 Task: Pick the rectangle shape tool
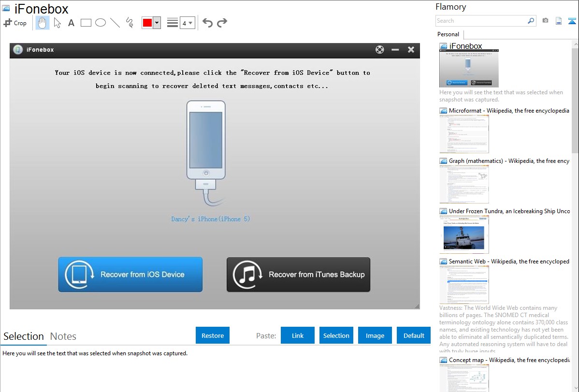pyautogui.click(x=86, y=23)
